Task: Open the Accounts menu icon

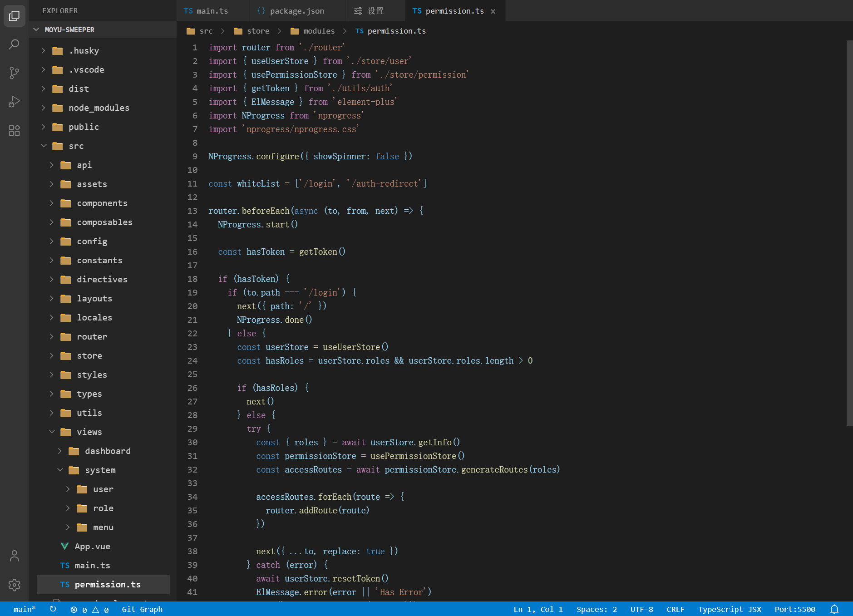Action: click(x=14, y=556)
